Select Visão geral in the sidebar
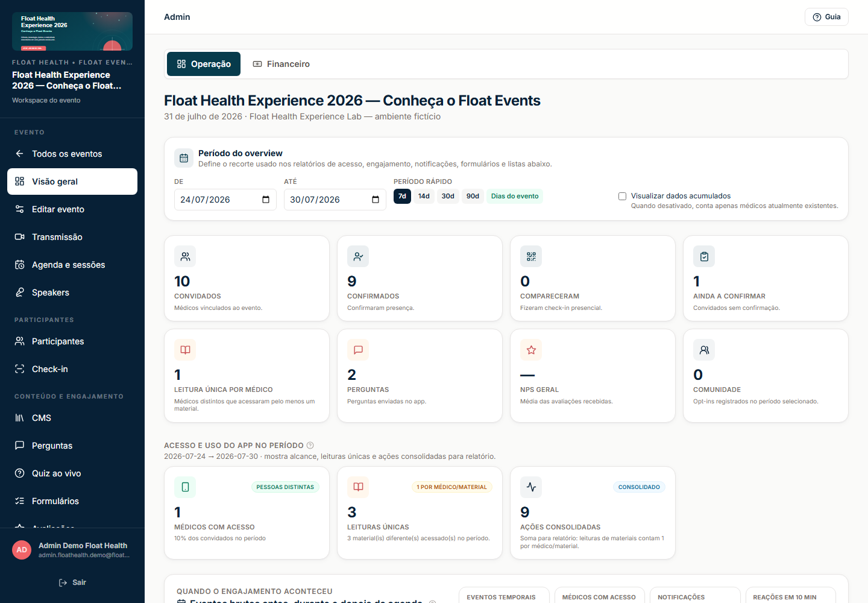Viewport: 868px width, 603px height. [72, 182]
